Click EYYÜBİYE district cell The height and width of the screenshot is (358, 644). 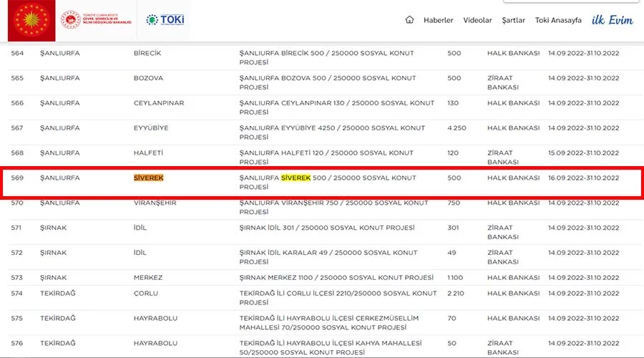pyautogui.click(x=151, y=128)
